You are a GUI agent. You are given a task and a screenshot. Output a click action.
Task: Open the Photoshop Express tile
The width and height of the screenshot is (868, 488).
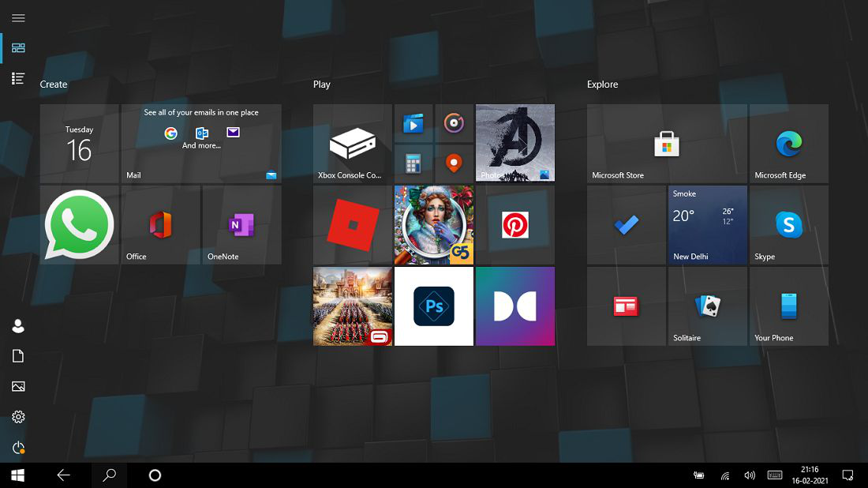click(434, 306)
